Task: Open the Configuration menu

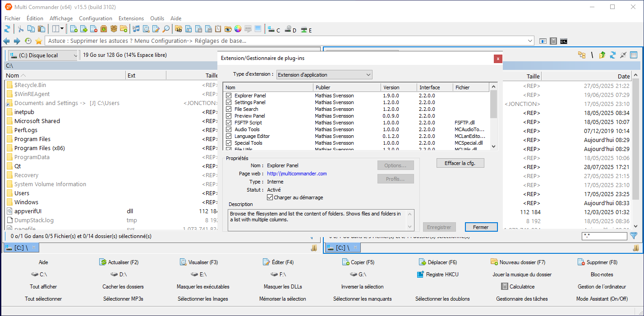Action: pyautogui.click(x=96, y=18)
